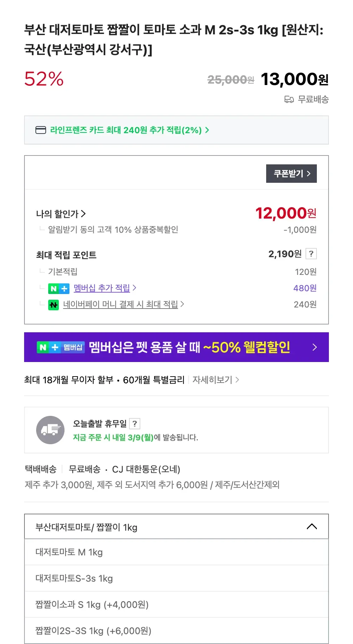The width and height of the screenshot is (353, 644).
Task: Click the free shipping truck icon
Action: pos(289,100)
